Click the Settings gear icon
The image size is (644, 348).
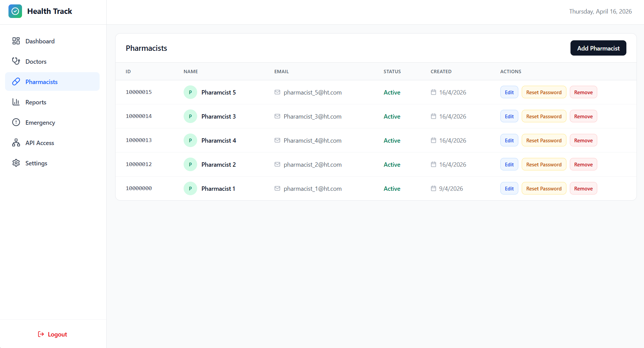[x=16, y=163]
